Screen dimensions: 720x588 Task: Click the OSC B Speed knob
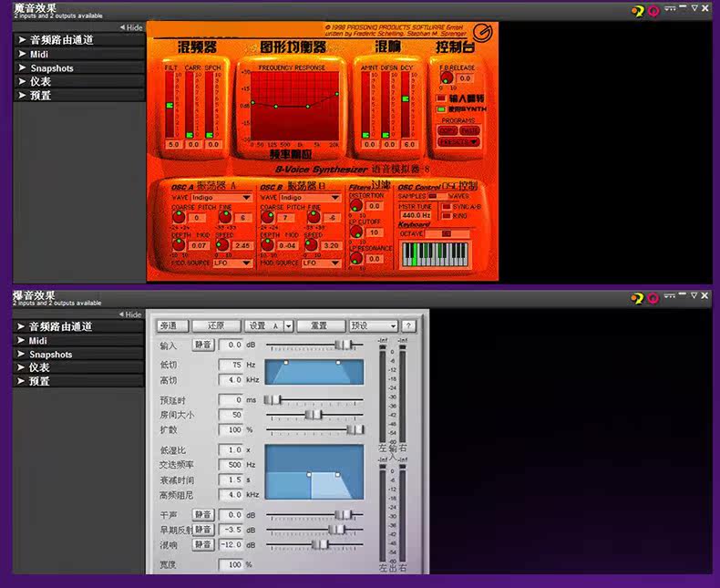[311, 244]
